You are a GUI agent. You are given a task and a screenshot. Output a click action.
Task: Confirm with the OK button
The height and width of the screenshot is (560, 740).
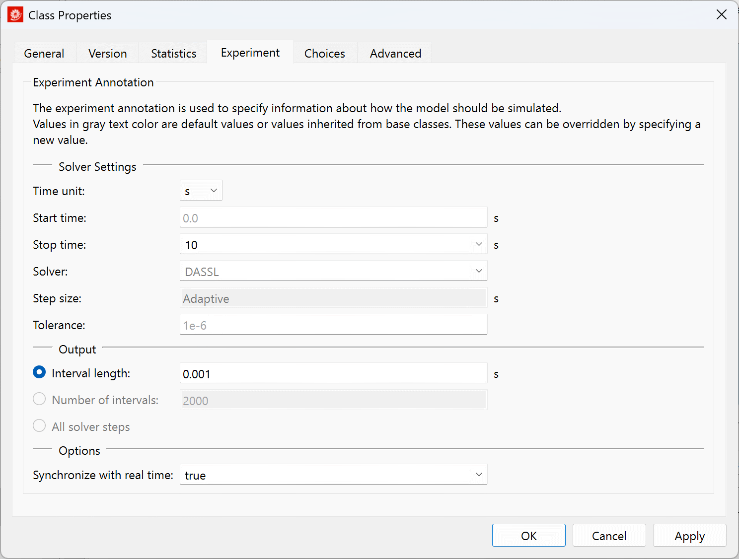(529, 536)
